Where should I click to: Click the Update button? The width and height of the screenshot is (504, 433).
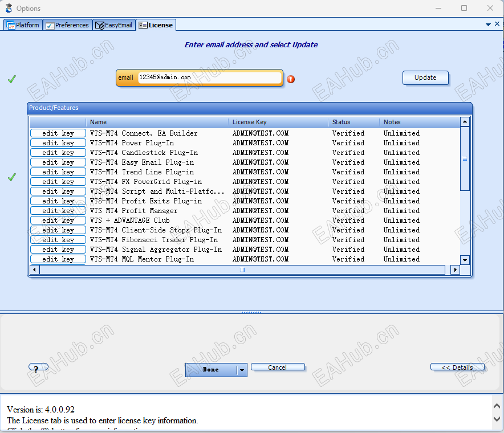point(425,77)
